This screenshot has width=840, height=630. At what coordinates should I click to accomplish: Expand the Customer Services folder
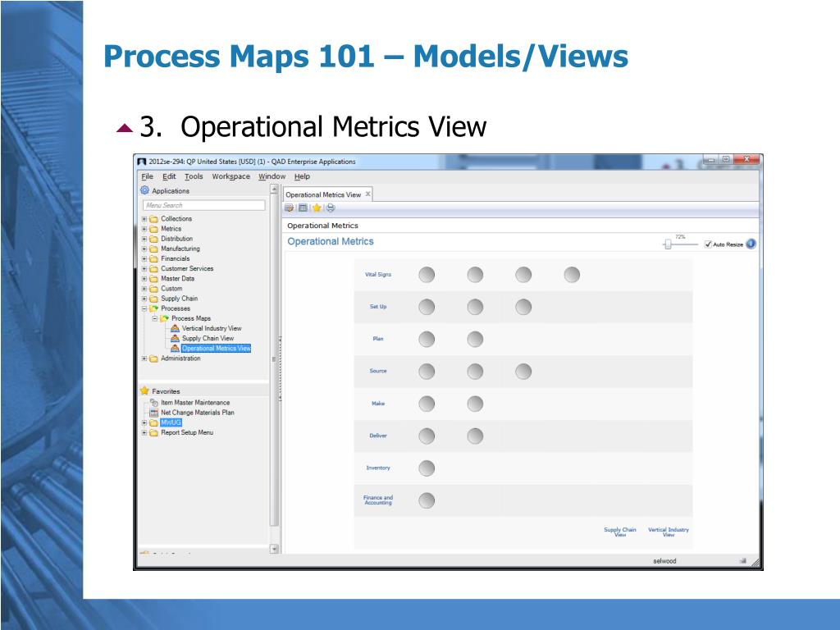(x=144, y=268)
